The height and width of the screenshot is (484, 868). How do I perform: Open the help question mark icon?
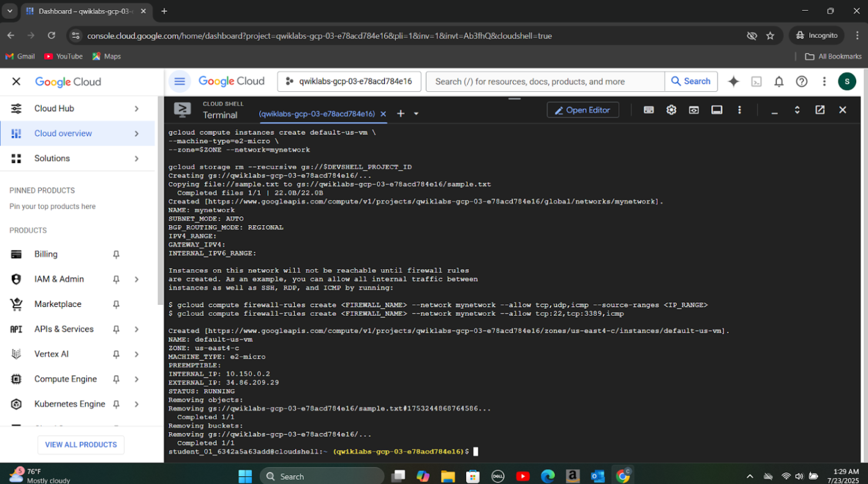point(802,82)
